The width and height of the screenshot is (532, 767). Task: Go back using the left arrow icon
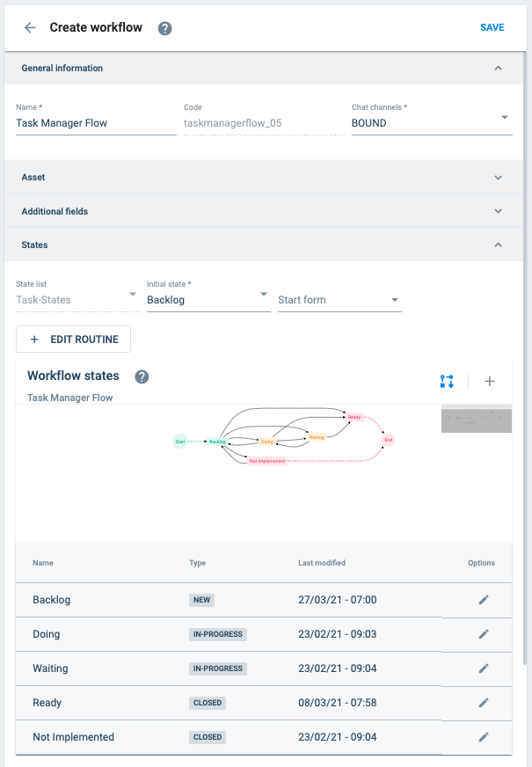(x=30, y=28)
